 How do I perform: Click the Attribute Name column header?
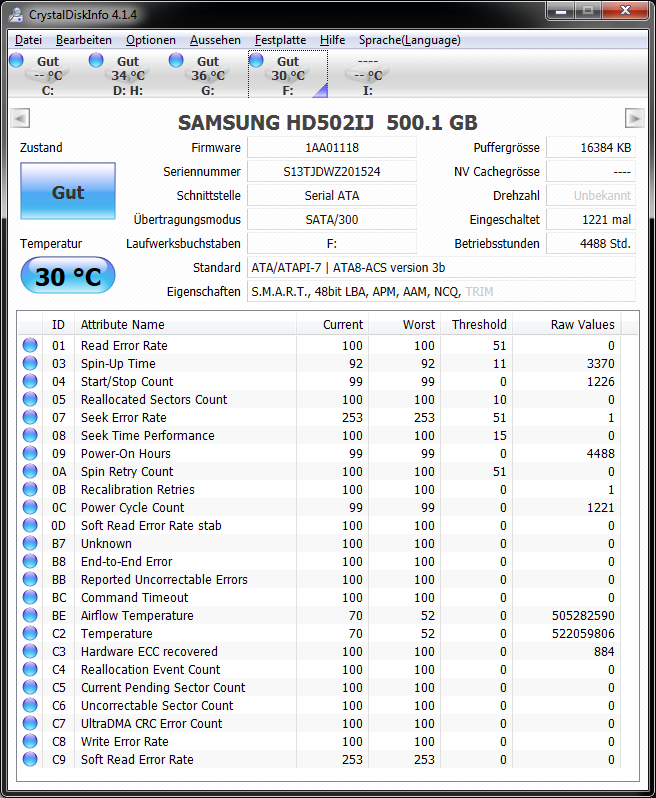185,324
